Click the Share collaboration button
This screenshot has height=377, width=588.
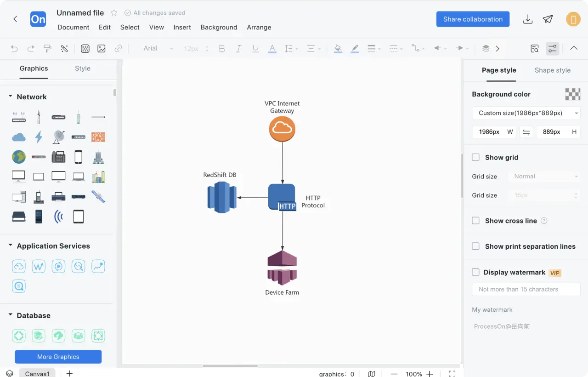point(473,19)
